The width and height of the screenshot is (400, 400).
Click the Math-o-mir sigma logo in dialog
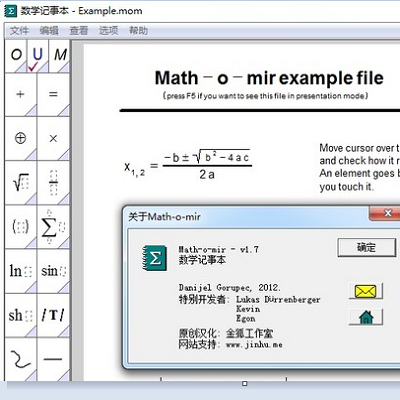click(155, 258)
